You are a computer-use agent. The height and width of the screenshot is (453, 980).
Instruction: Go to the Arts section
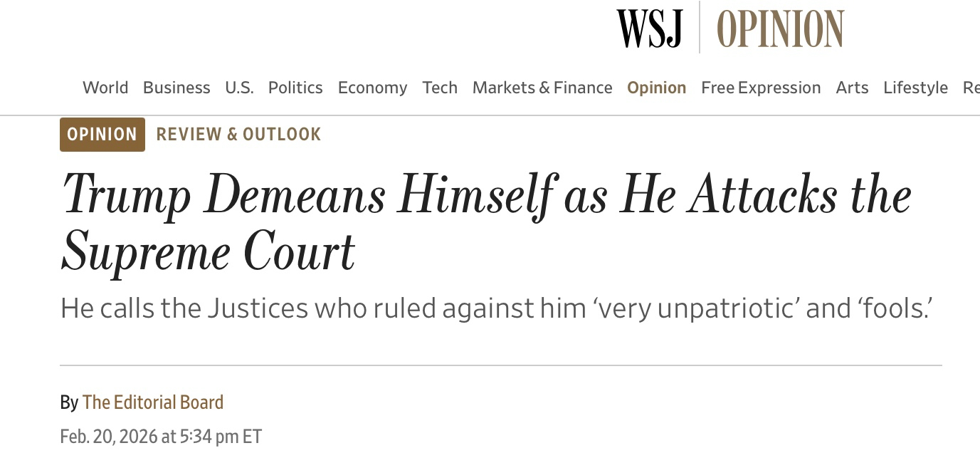[x=852, y=88]
